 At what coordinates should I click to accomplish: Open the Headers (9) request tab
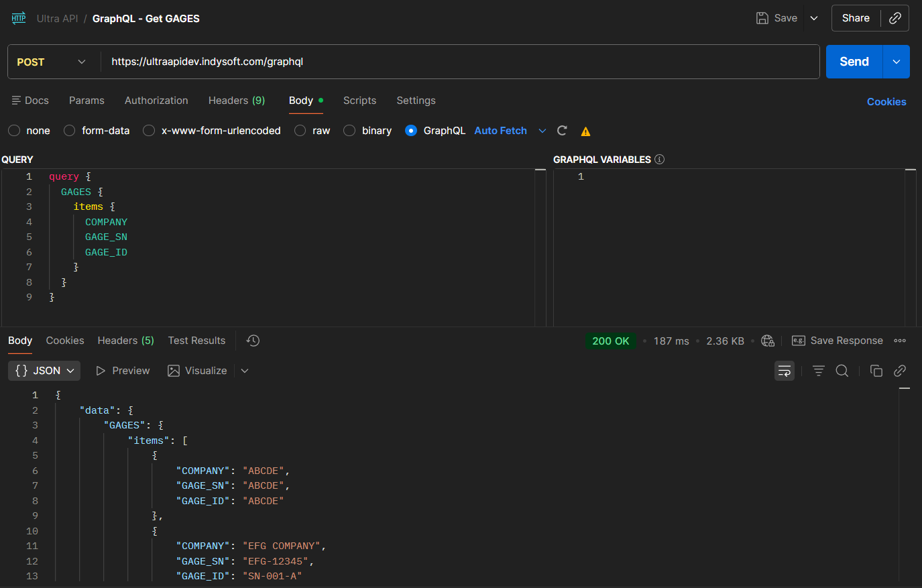pyautogui.click(x=237, y=101)
